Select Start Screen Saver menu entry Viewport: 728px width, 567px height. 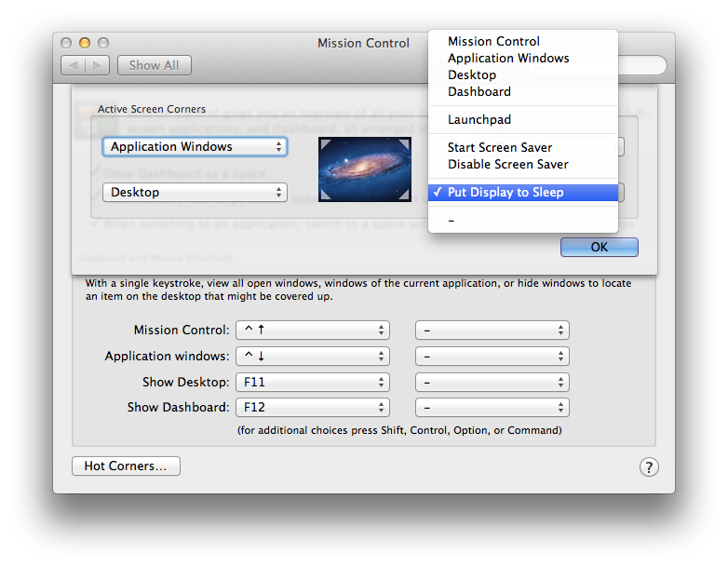click(523, 147)
